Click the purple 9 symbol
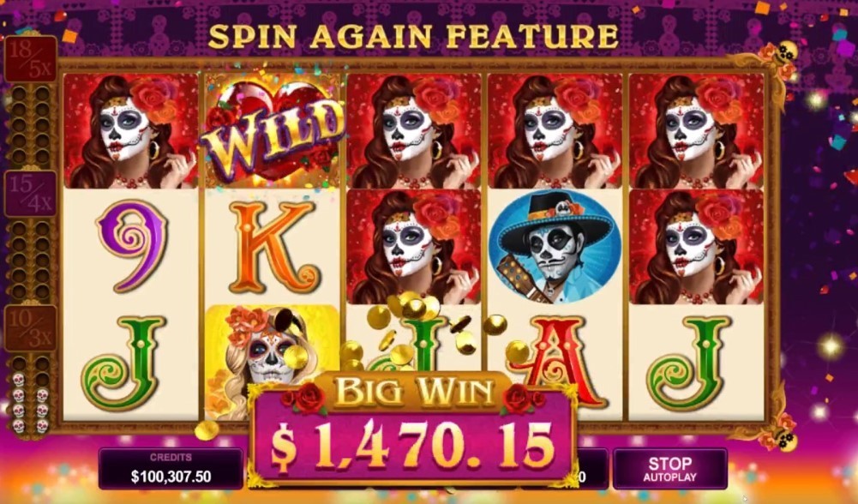Image resolution: width=858 pixels, height=504 pixels. [x=132, y=246]
